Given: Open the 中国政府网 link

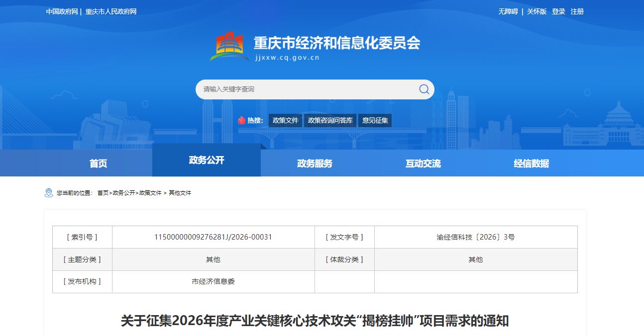Looking at the screenshot, I should pyautogui.click(x=62, y=11).
